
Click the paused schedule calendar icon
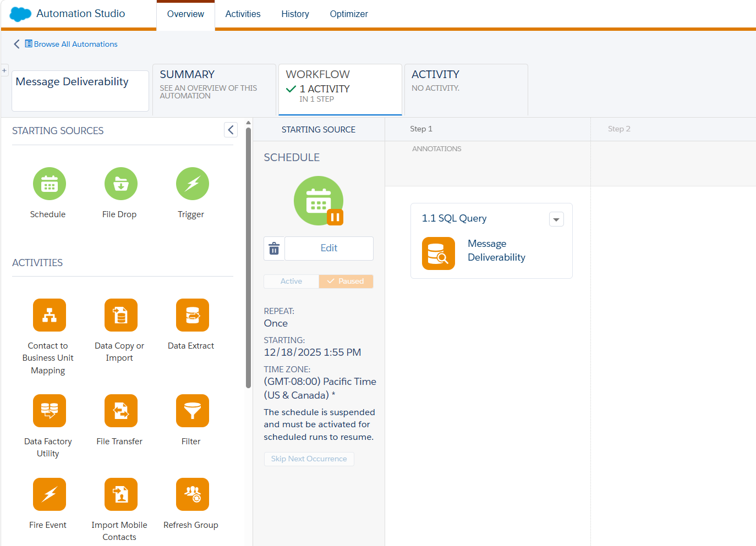point(319,201)
